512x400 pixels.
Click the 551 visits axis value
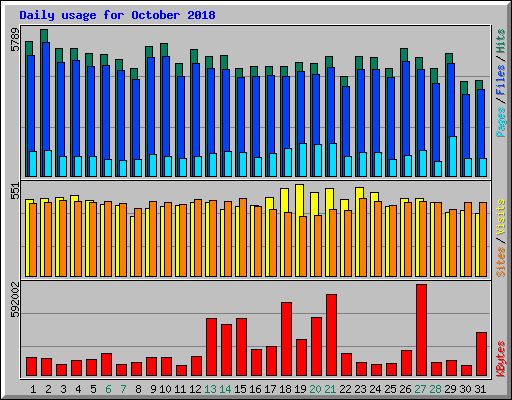coord(16,191)
